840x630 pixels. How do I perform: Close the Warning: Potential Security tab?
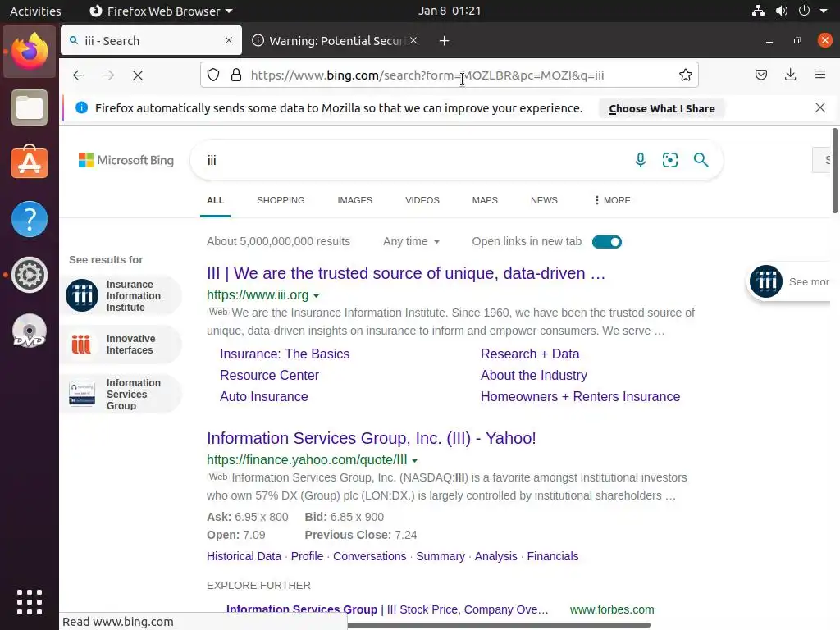413,40
